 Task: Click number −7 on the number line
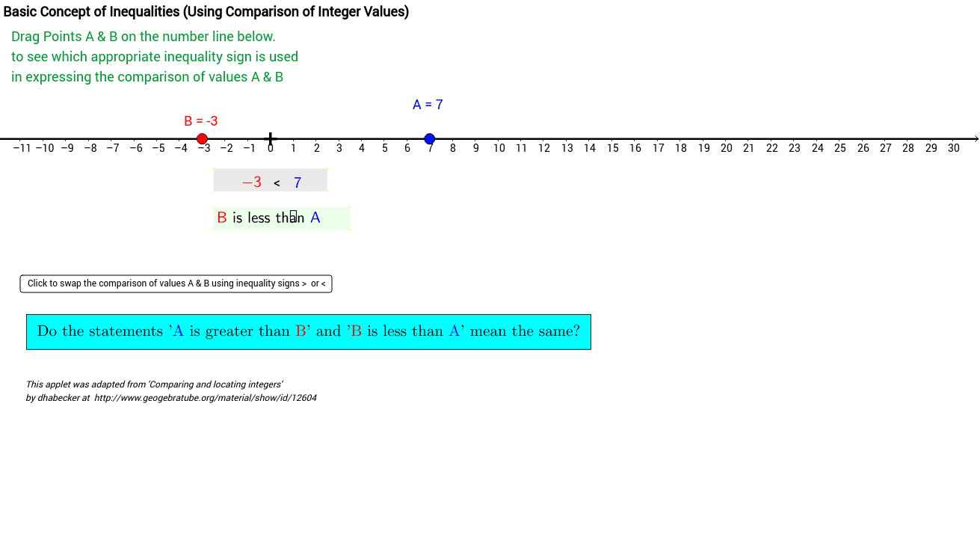[113, 148]
